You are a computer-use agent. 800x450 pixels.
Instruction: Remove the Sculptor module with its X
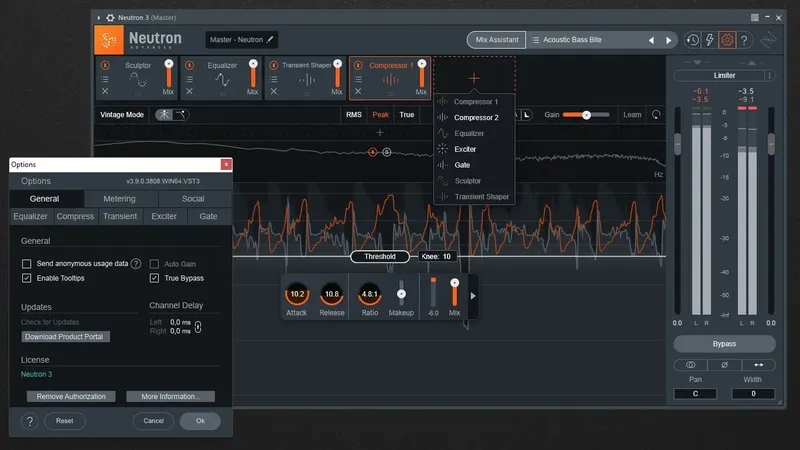[x=105, y=91]
